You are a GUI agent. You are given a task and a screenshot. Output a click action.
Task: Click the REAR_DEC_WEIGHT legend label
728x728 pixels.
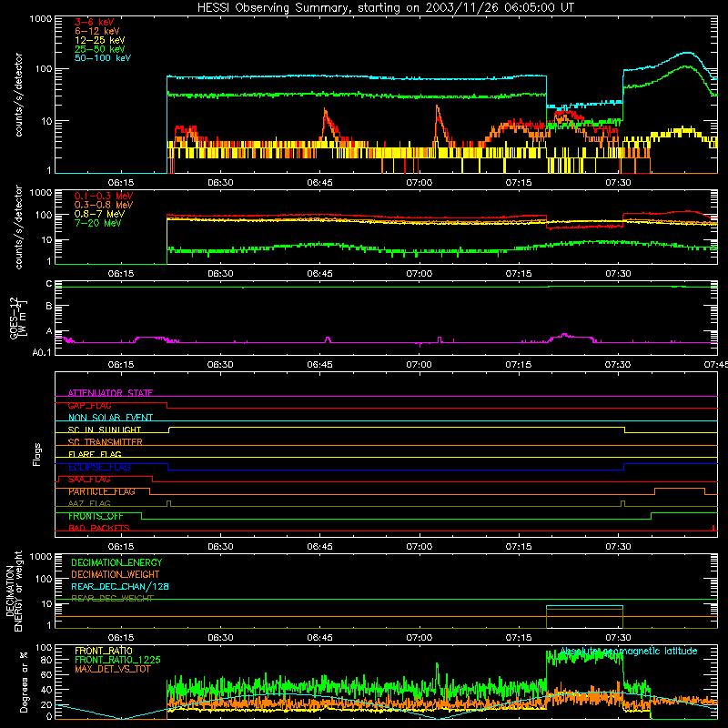click(112, 599)
